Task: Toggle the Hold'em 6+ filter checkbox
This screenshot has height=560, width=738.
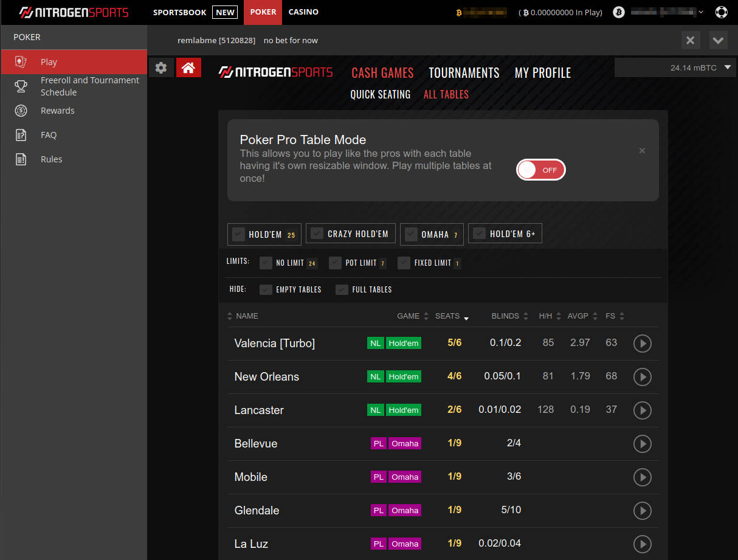Action: [x=480, y=233]
